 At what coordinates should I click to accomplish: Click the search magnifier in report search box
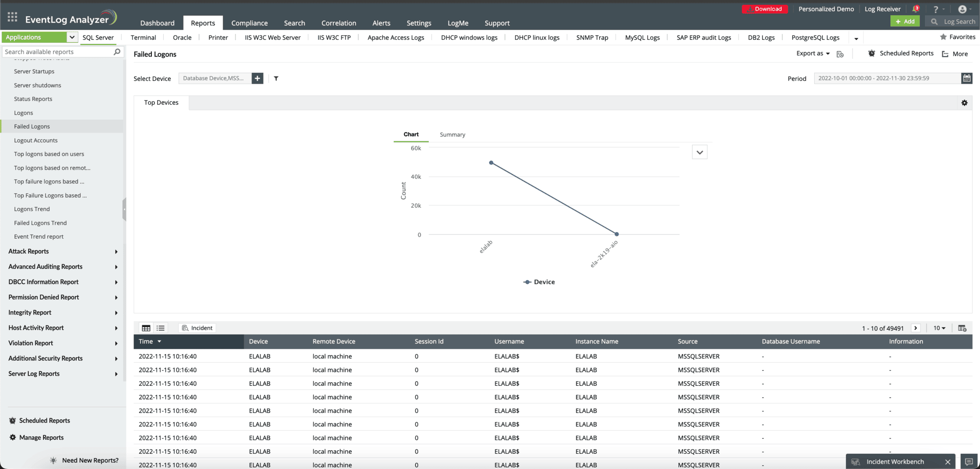tap(117, 52)
